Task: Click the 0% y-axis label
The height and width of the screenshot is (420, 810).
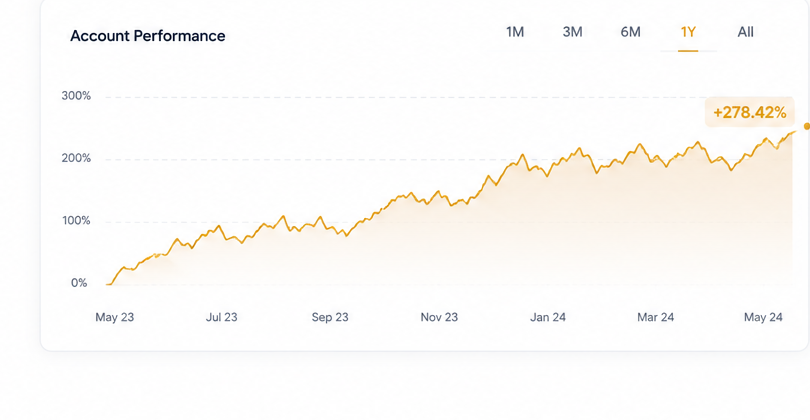Action: [x=79, y=283]
